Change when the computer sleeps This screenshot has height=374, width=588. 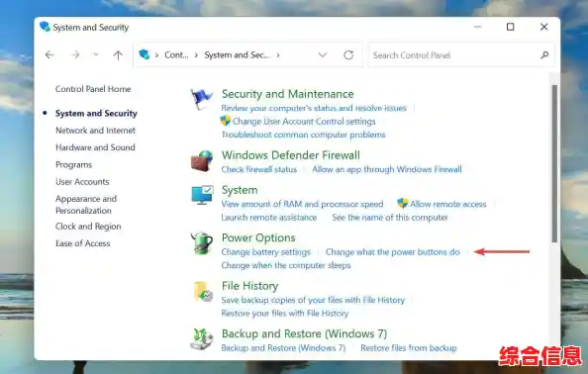pyautogui.click(x=286, y=265)
